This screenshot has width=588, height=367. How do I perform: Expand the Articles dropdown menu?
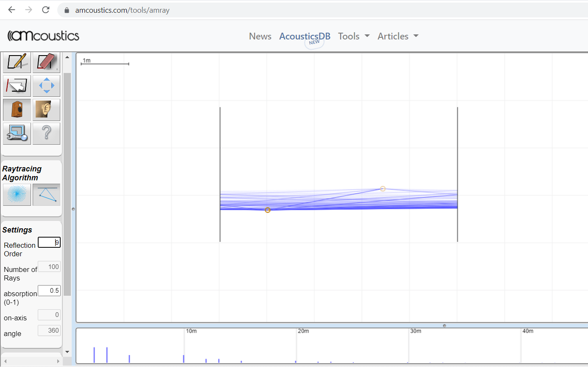398,36
